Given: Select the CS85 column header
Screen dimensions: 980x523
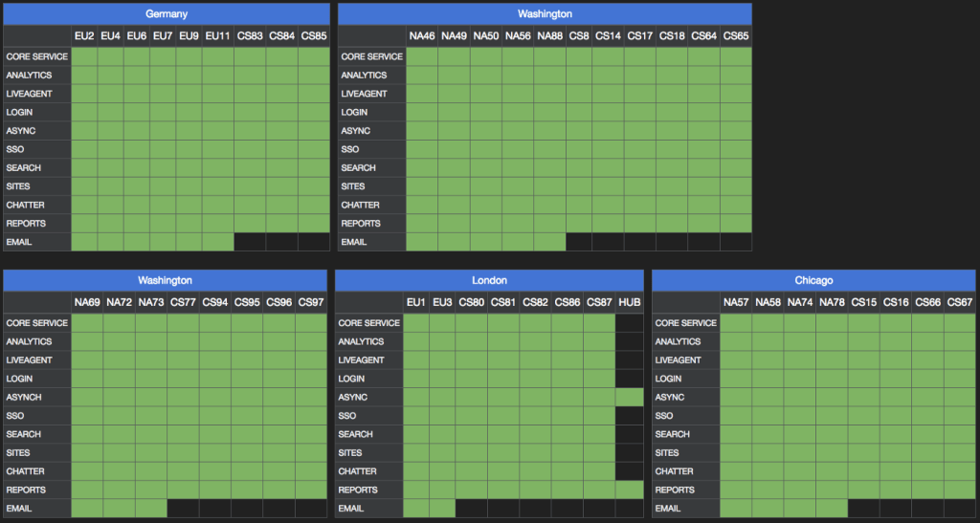Looking at the screenshot, I should [x=314, y=36].
